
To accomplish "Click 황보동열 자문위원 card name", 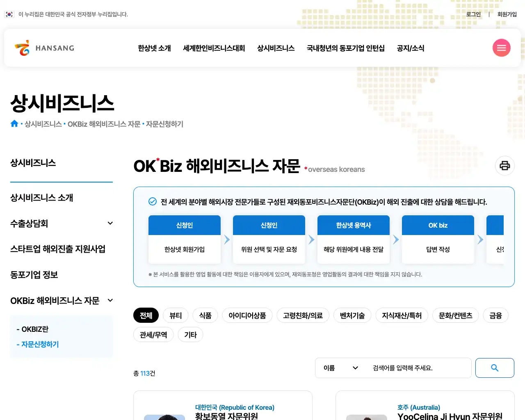I will [226, 416].
